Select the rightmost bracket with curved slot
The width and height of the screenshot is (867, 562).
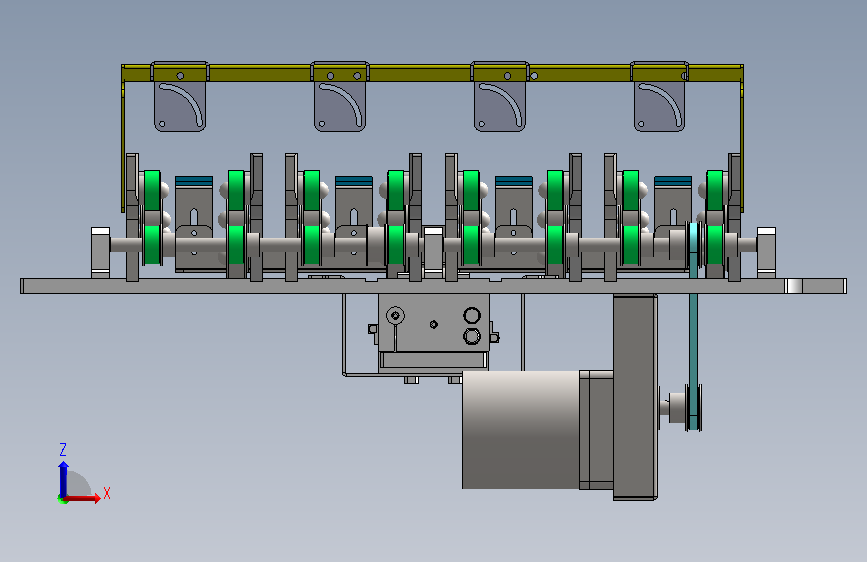[659, 97]
